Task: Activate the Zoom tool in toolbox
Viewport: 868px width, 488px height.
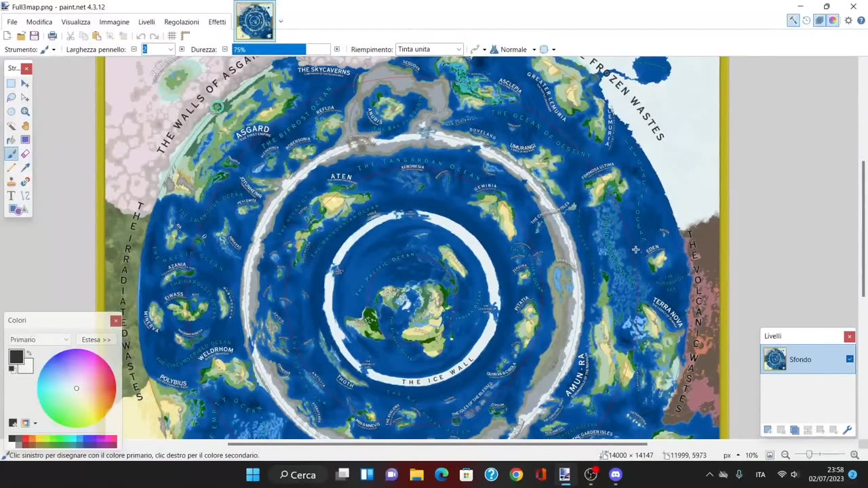Action: point(25,112)
